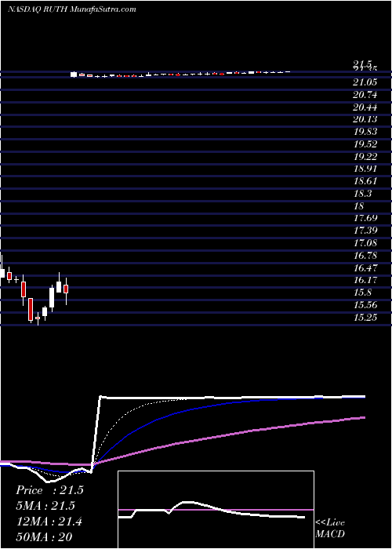Click the 16.78 price axis label
The image size is (392, 549).
point(365,255)
